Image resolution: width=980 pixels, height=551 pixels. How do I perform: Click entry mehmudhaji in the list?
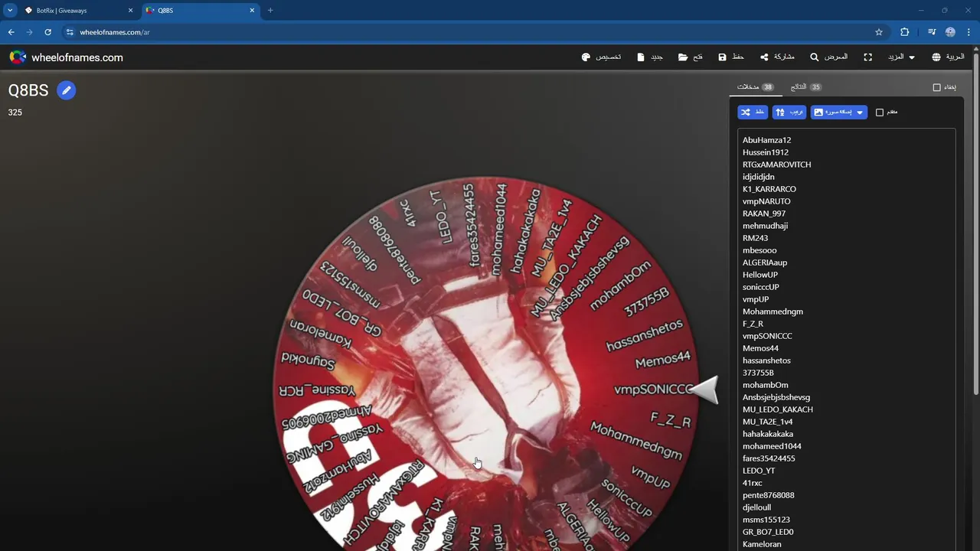click(765, 226)
